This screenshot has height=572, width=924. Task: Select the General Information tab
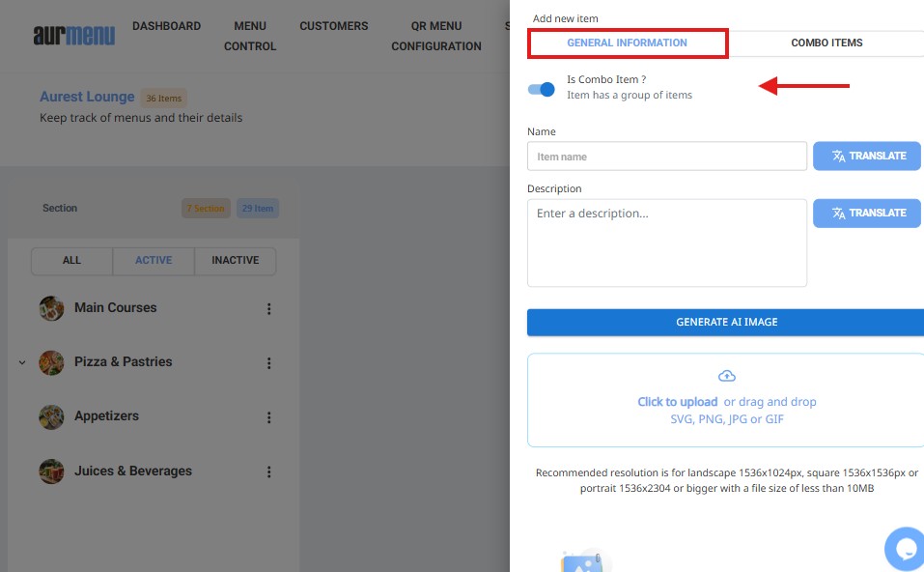click(627, 43)
